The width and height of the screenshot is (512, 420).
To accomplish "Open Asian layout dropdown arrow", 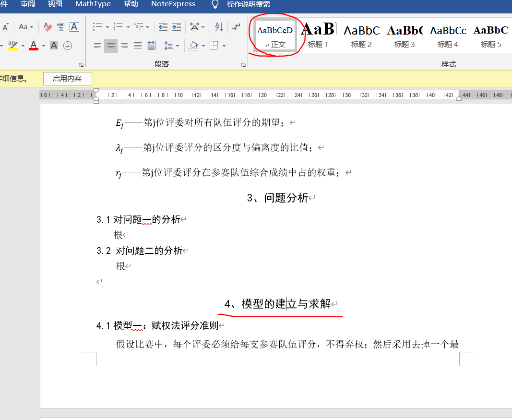I will coord(203,27).
